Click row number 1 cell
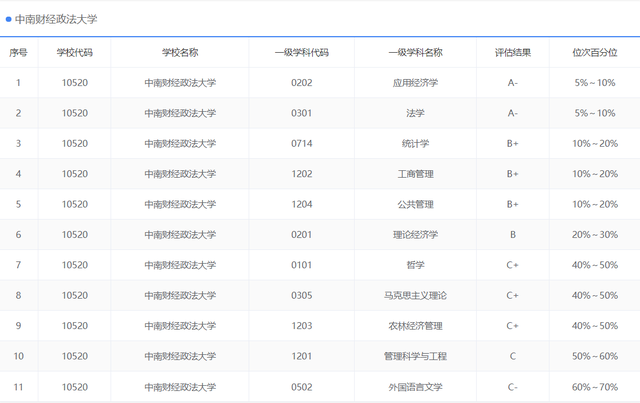640x403 pixels. point(18,83)
